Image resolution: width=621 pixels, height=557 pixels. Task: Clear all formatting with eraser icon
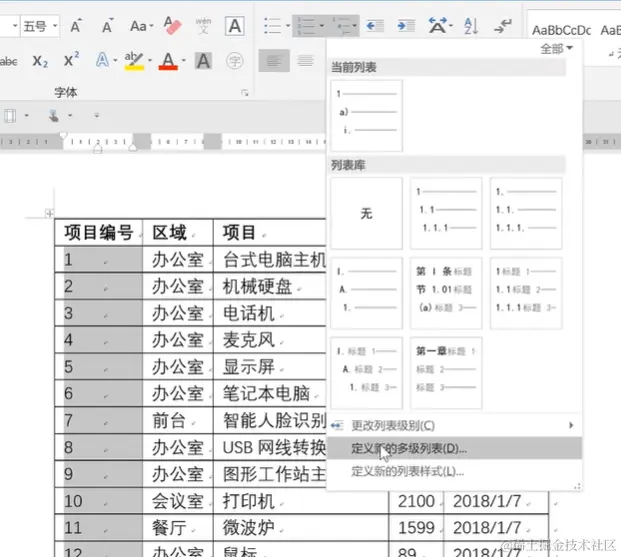173,26
